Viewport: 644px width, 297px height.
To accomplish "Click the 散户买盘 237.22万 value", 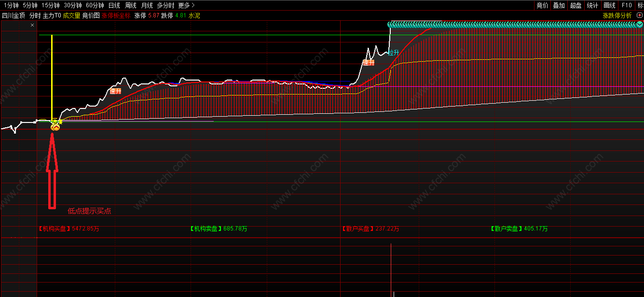I will [370, 229].
